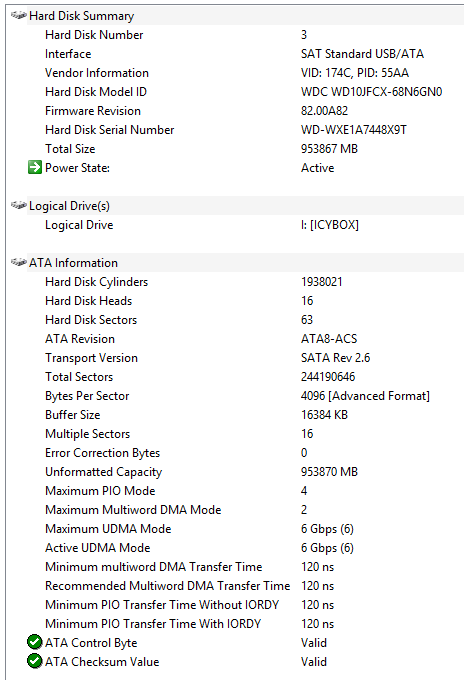Click the green checkmark beside ATA Checksum Value

click(x=35, y=661)
